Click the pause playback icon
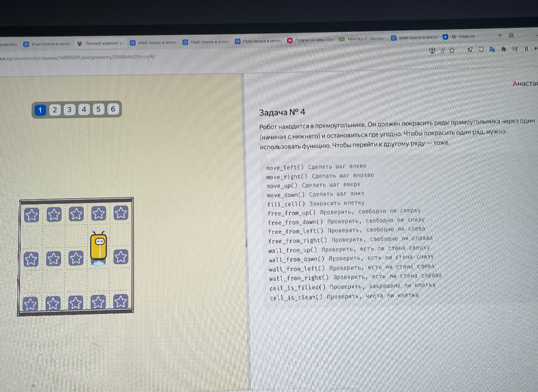 pos(526,49)
